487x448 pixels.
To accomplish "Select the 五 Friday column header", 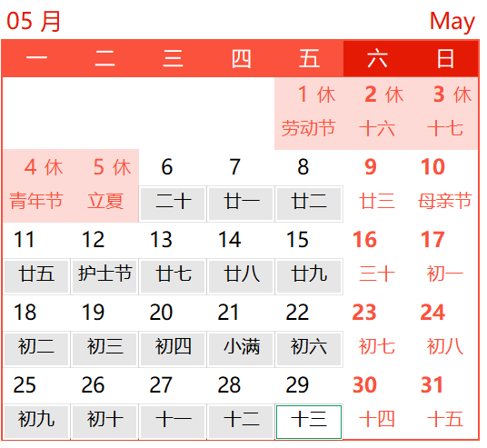I will pos(309,58).
